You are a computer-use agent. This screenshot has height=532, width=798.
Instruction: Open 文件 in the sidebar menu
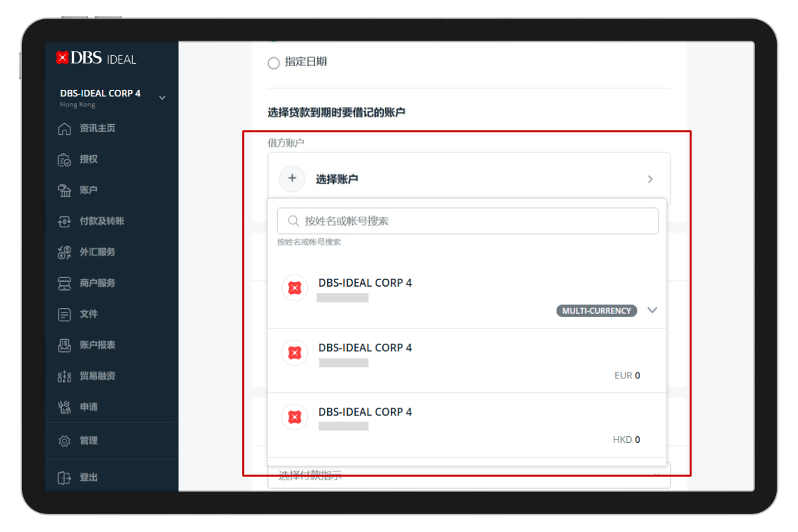click(x=88, y=314)
